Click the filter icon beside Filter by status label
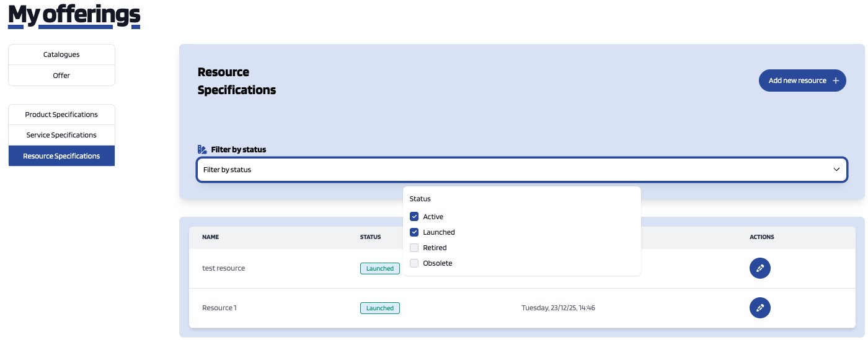 [201, 149]
